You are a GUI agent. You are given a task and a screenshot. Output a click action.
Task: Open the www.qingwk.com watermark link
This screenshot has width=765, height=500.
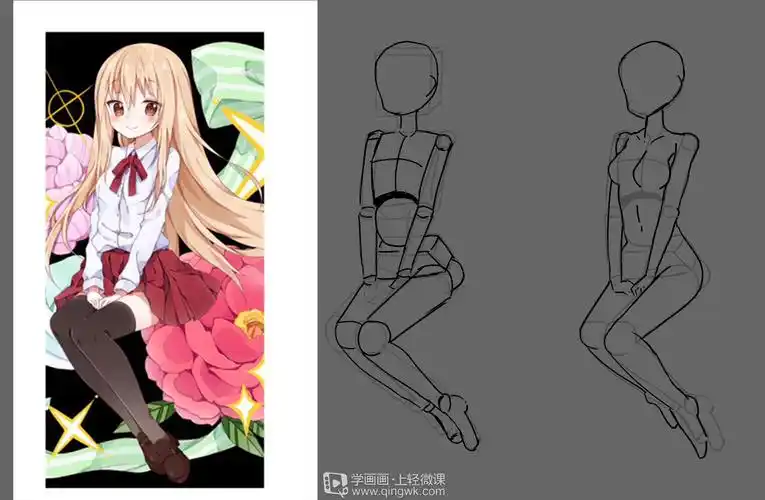tap(398, 492)
